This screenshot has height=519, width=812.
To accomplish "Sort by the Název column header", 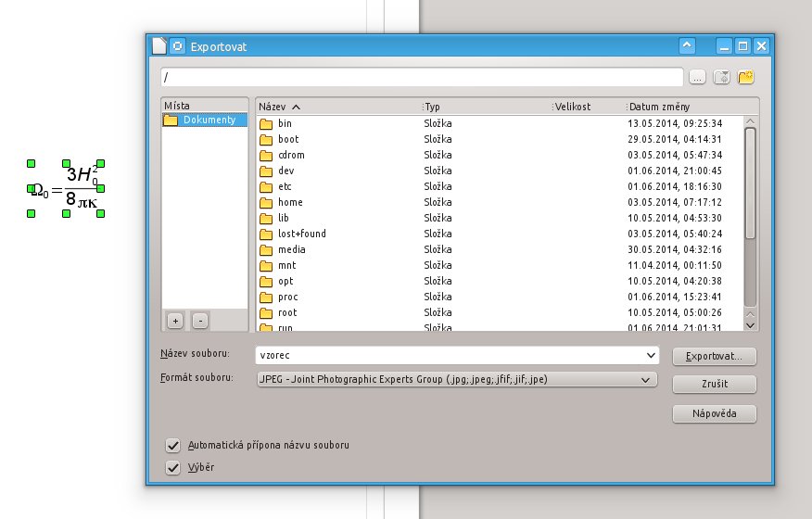I will coord(339,107).
